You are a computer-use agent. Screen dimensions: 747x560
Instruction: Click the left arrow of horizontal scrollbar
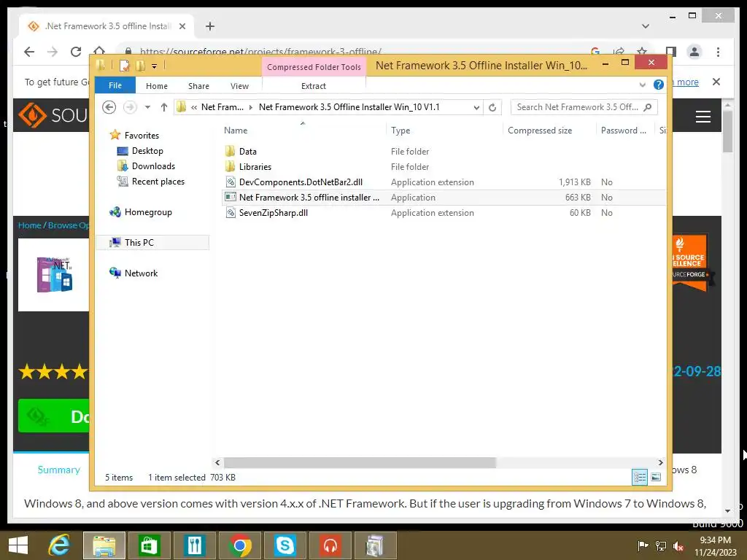point(217,462)
